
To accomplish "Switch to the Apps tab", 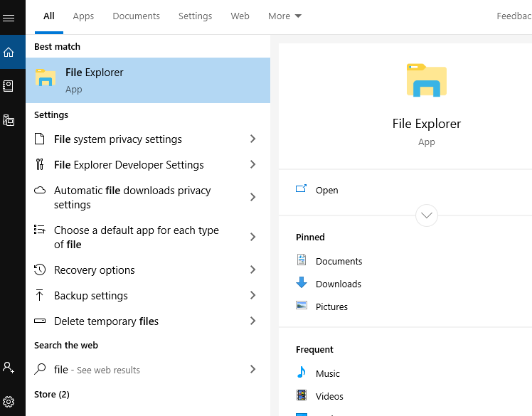I will click(83, 16).
